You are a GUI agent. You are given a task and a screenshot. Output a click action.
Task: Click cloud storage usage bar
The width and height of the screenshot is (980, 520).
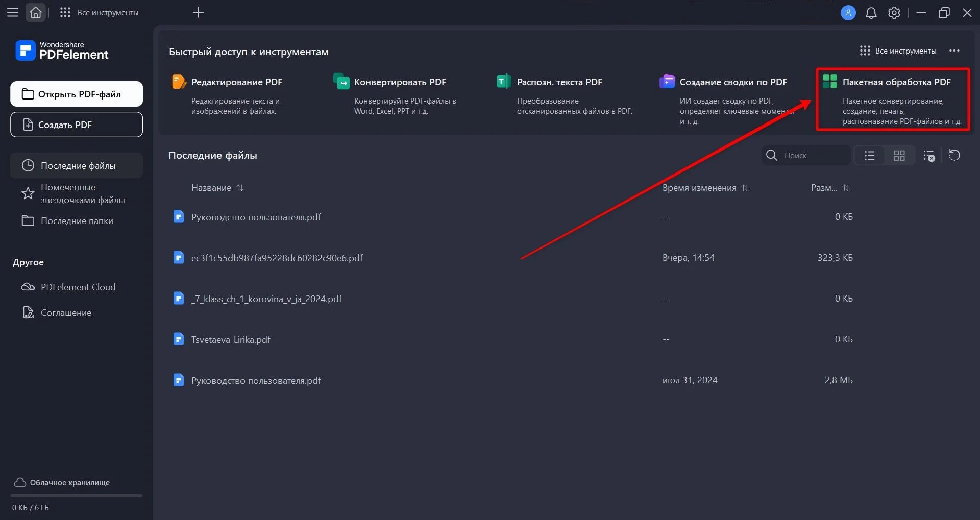pos(77,496)
